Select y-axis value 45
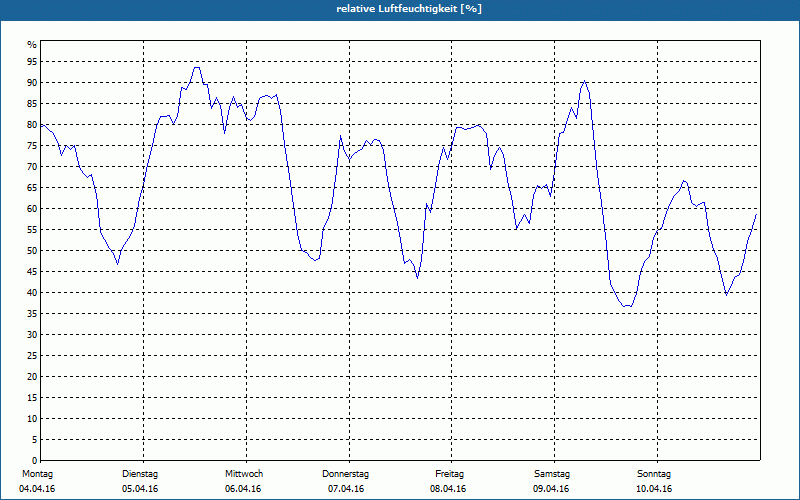The width and height of the screenshot is (800, 500). (x=32, y=272)
